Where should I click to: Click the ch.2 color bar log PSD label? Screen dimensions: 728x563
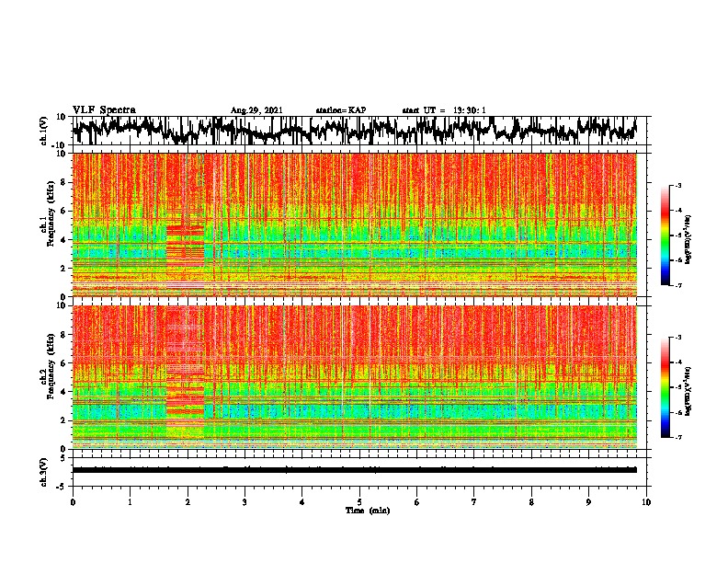pyautogui.click(x=688, y=391)
